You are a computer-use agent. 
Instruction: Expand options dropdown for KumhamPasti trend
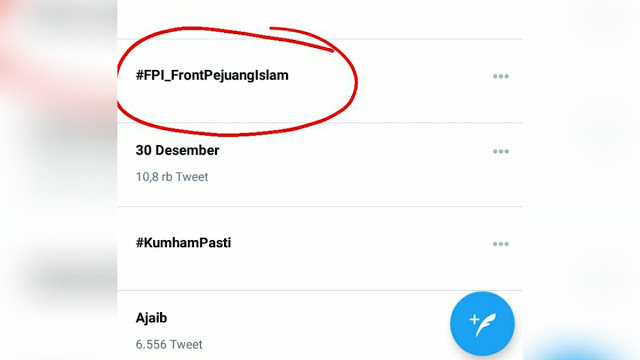[x=501, y=244]
